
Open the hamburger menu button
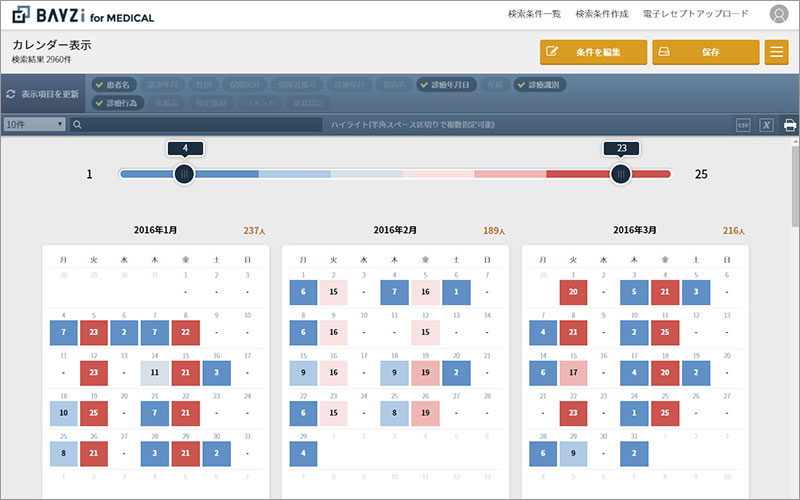777,52
